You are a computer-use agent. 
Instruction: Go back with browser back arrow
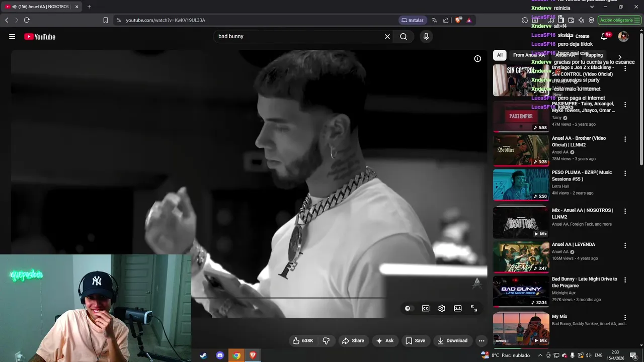coord(7,20)
